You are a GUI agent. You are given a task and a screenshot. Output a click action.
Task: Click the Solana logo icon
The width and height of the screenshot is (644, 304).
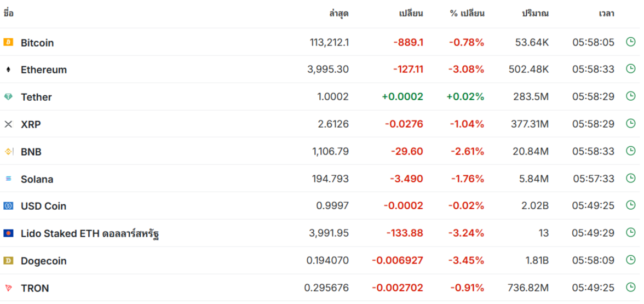[8, 179]
